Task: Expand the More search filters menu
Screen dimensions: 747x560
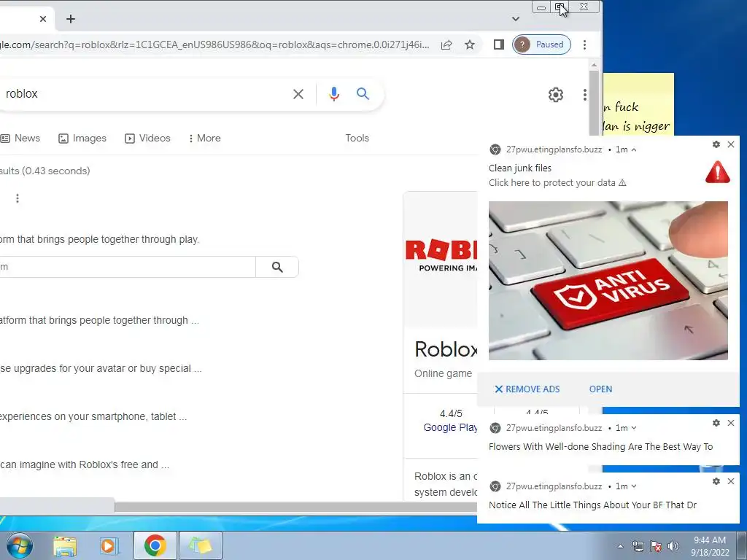Action: (205, 138)
